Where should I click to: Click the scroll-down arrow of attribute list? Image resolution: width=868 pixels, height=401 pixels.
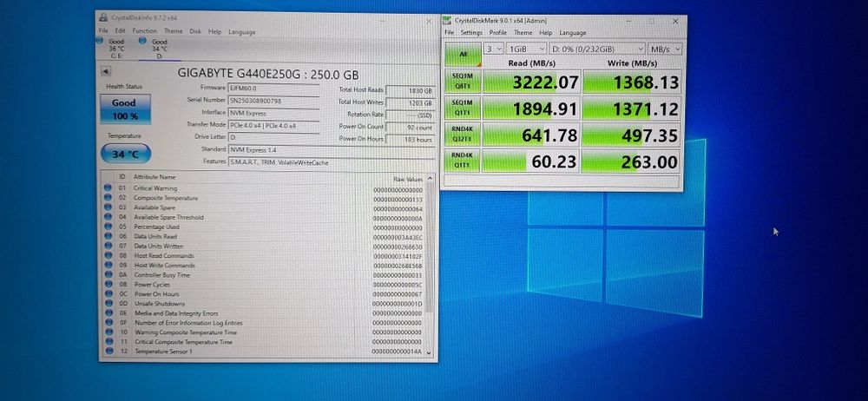pos(430,354)
